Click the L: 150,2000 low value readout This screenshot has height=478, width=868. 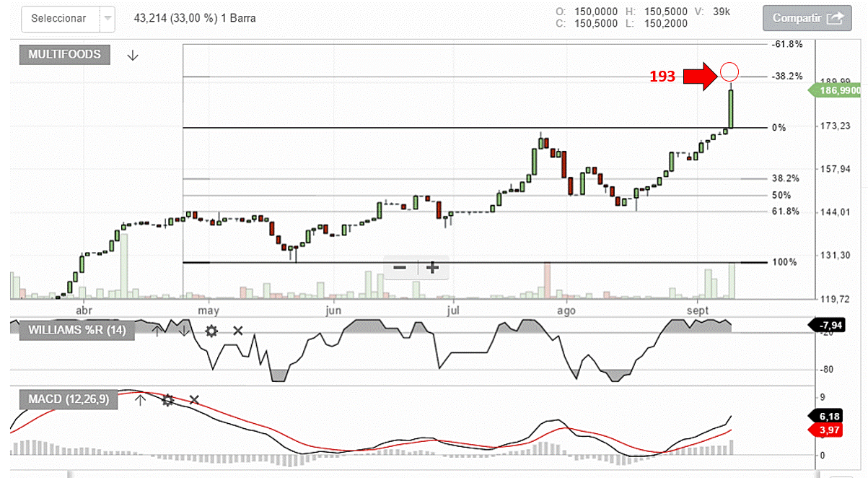pos(655,24)
